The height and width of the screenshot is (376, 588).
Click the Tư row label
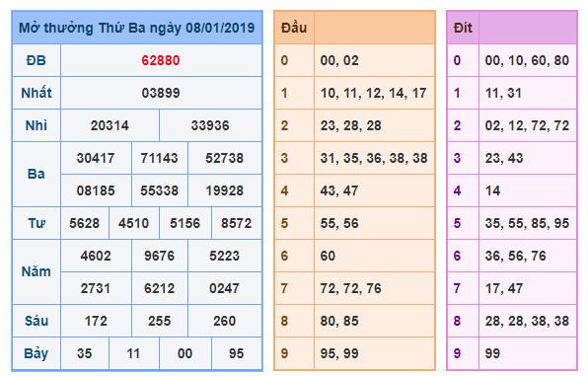(36, 223)
